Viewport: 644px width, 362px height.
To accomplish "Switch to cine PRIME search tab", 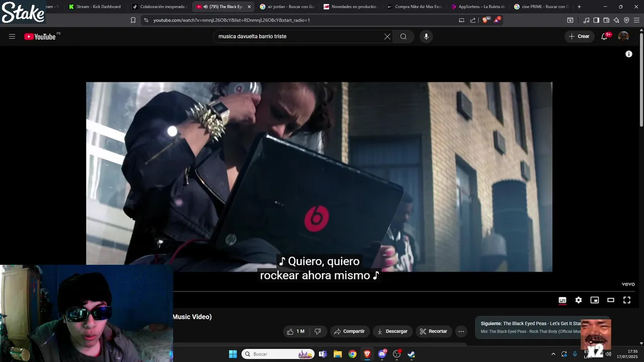I will (x=541, y=7).
